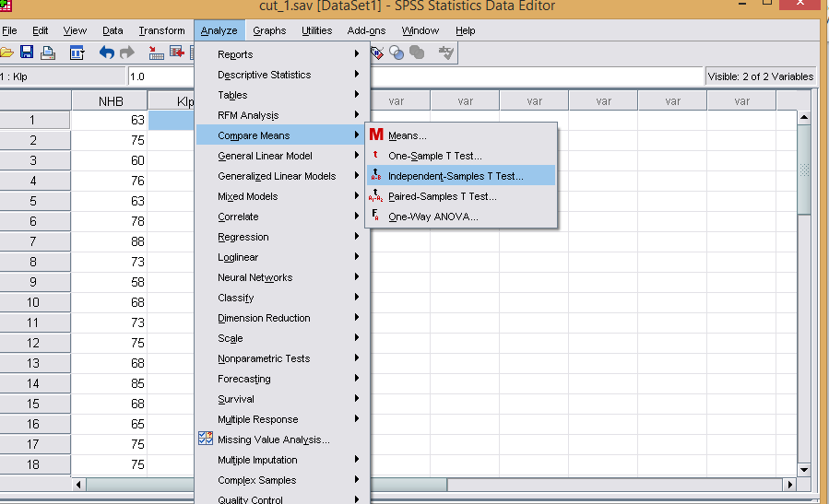Open the Add-ons menu
Viewport: 829px width, 504px height.
366,30
